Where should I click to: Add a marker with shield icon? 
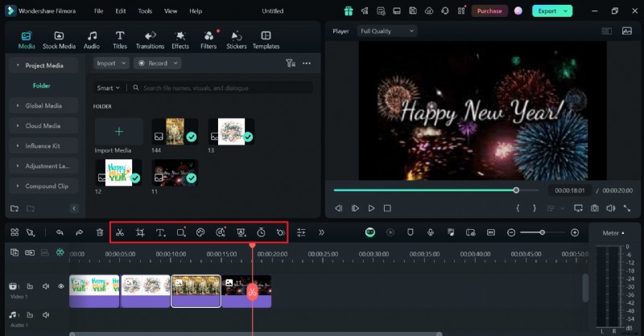coord(410,232)
